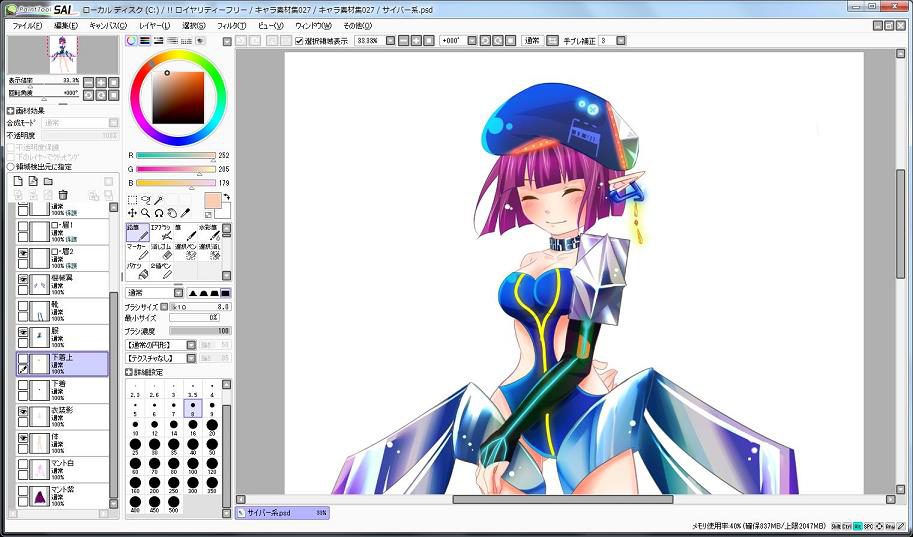Hide the 体 layer with its eye icon
This screenshot has height=537, width=913.
pyautogui.click(x=23, y=438)
